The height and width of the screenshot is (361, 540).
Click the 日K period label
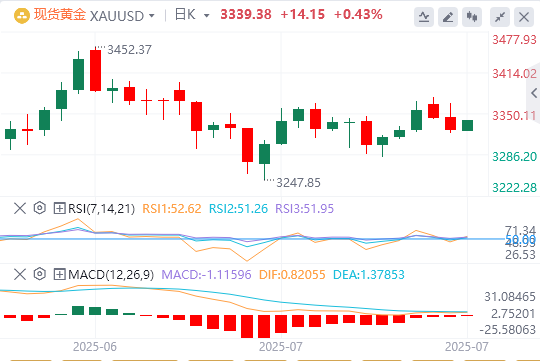(185, 15)
